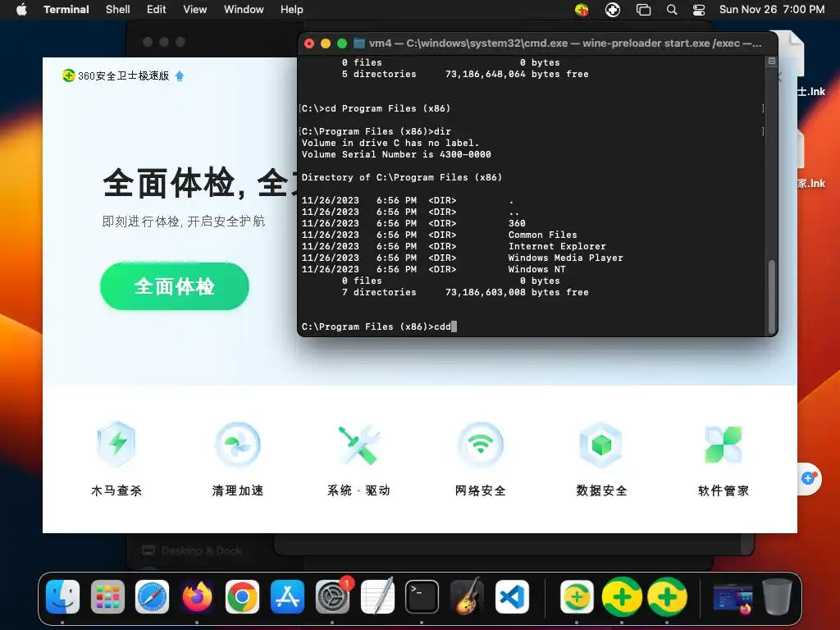Click the white 360 installer Dock icon

point(577,597)
